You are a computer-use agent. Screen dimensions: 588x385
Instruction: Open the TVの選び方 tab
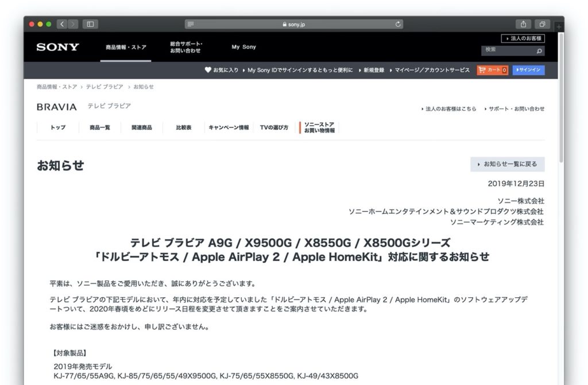[x=274, y=127]
